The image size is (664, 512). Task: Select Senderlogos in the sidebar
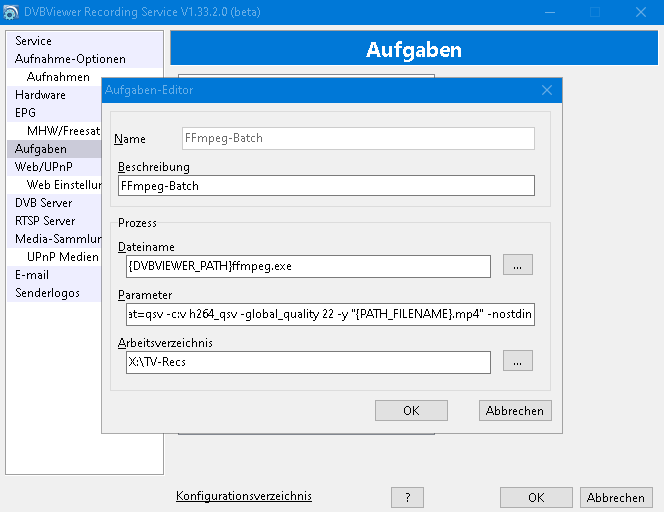pos(47,293)
